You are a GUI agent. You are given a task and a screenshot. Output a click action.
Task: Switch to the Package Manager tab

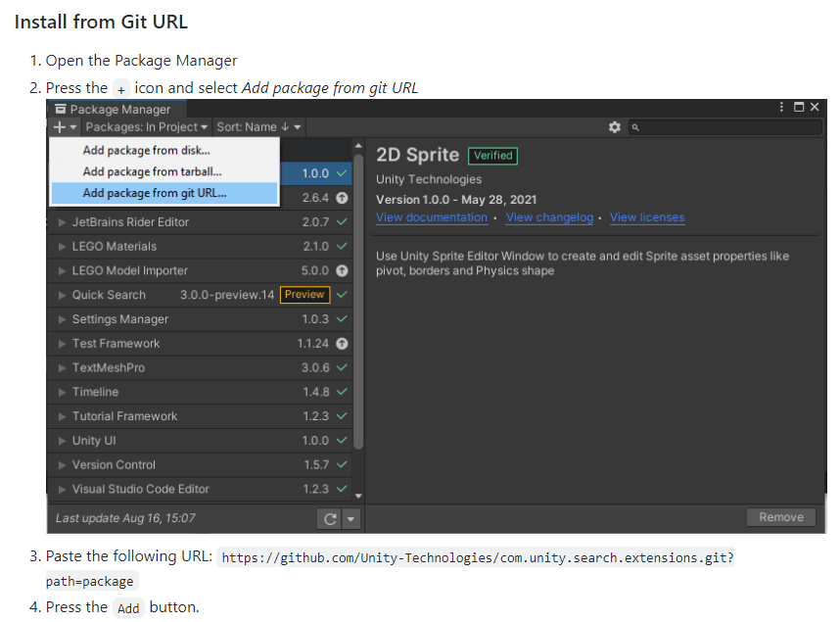coord(117,109)
